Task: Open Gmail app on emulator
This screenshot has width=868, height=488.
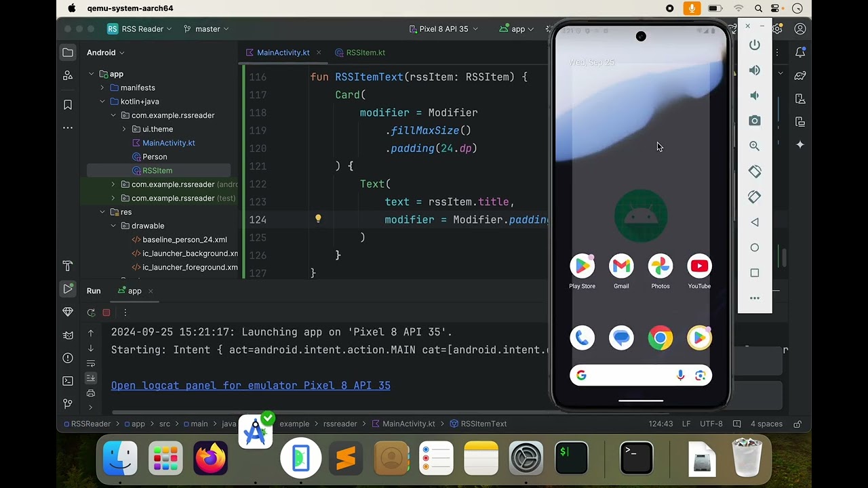Action: 621,271
